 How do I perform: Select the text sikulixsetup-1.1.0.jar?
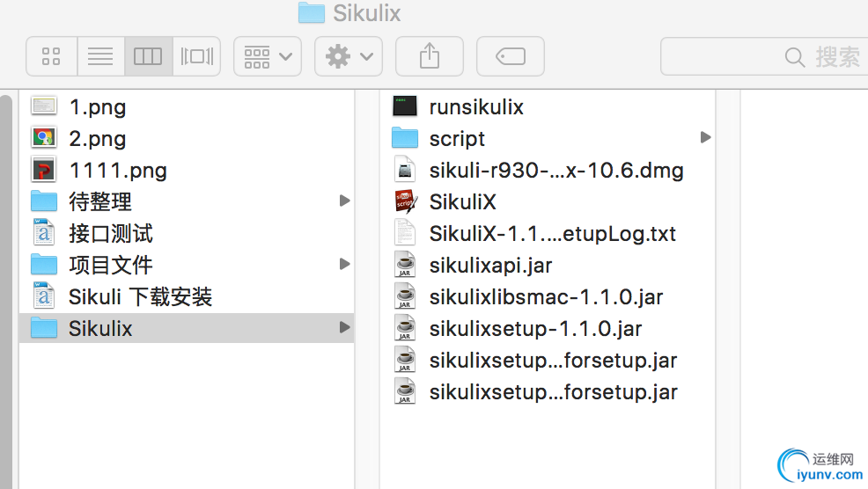[x=535, y=329]
